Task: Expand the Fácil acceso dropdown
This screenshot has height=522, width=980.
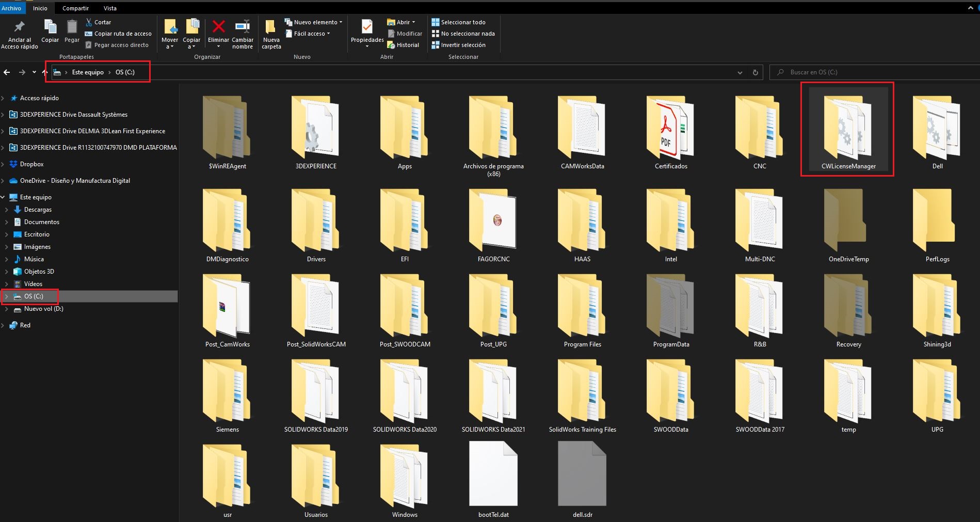Action: click(310, 34)
